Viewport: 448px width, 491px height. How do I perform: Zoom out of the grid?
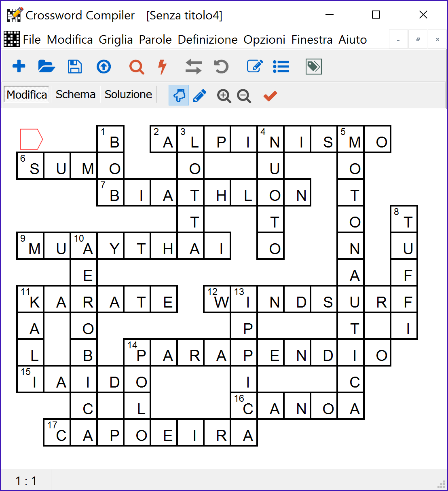244,96
